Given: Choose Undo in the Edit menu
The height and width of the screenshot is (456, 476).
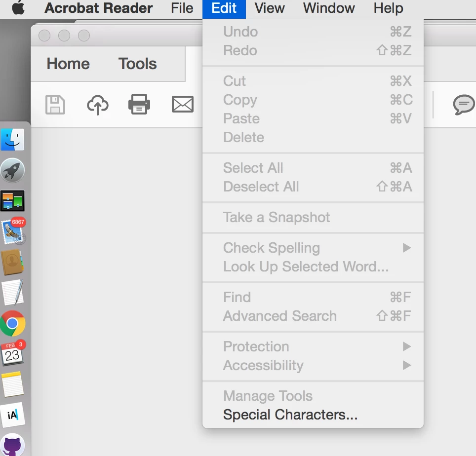Looking at the screenshot, I should click(x=313, y=32).
